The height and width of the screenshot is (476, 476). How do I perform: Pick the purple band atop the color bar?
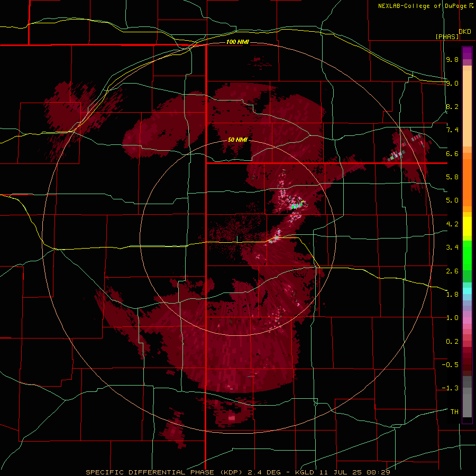(467, 53)
